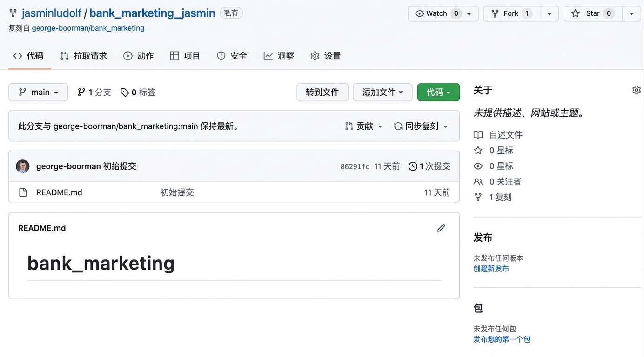Image resolution: width=644 pixels, height=357 pixels.
Task: Click the 11 天前 timestamp in README.md row
Action: coord(437,192)
